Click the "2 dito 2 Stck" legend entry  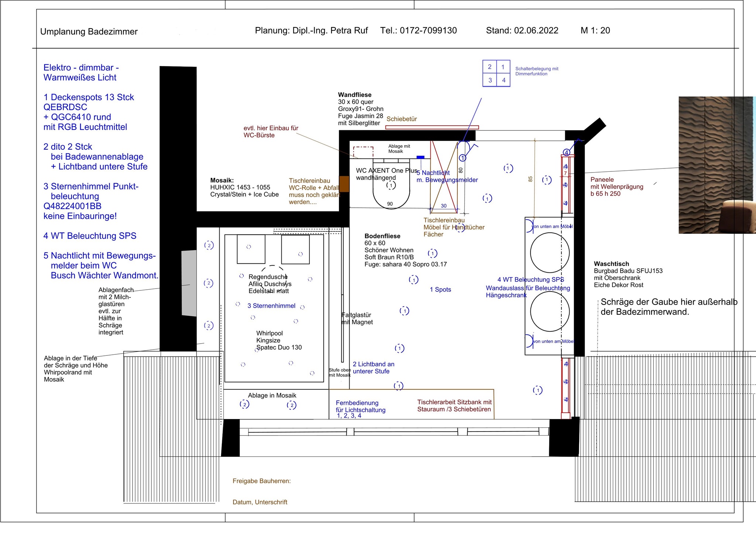[68, 147]
